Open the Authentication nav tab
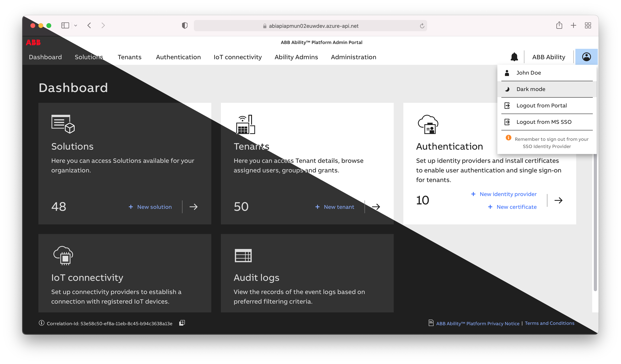The height and width of the screenshot is (364, 621). [178, 57]
